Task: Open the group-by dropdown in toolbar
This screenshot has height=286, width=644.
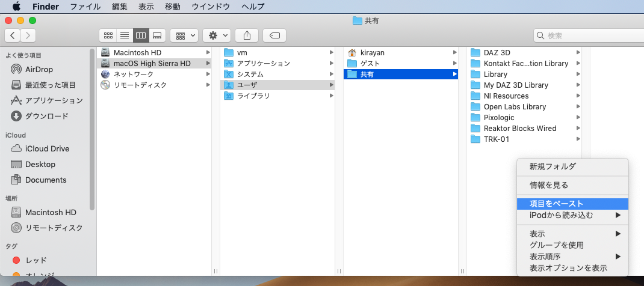Action: (x=184, y=35)
